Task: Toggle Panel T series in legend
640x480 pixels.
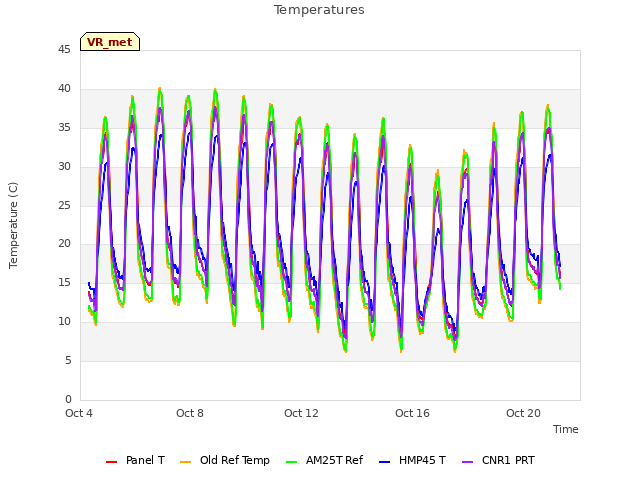Action: pyautogui.click(x=135, y=460)
